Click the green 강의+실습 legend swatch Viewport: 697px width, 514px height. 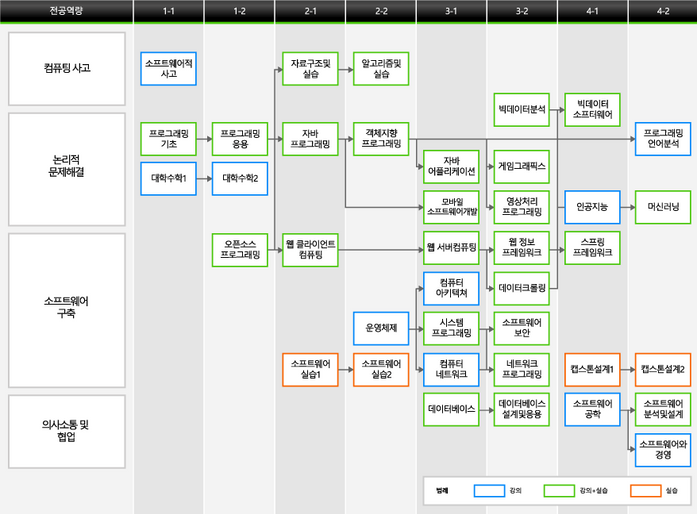558,491
